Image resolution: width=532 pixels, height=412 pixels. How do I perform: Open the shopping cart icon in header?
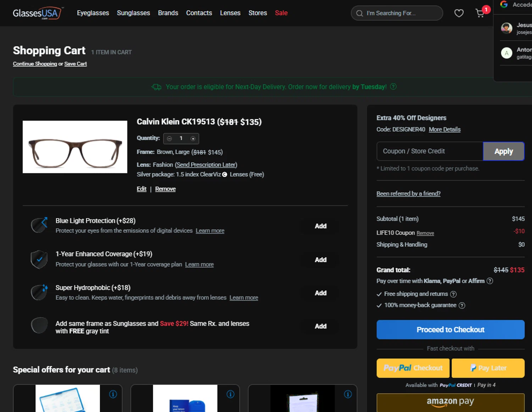pyautogui.click(x=480, y=13)
